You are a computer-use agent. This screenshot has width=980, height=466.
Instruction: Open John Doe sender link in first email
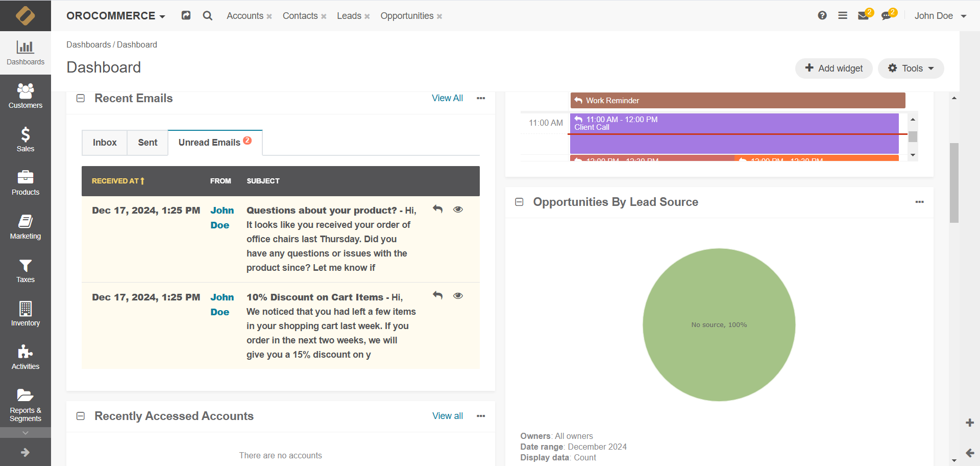click(222, 218)
